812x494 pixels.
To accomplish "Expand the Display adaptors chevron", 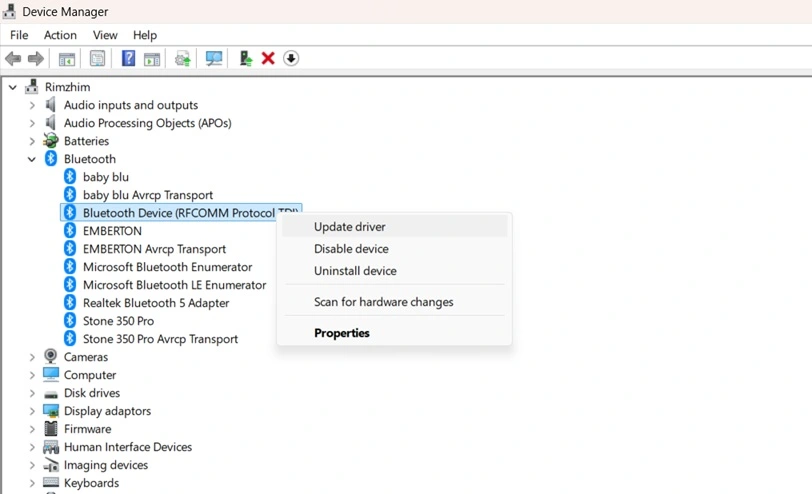I will click(32, 411).
